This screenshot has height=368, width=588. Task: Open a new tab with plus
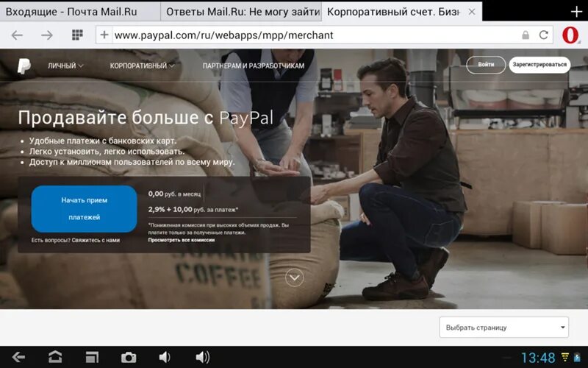(576, 12)
